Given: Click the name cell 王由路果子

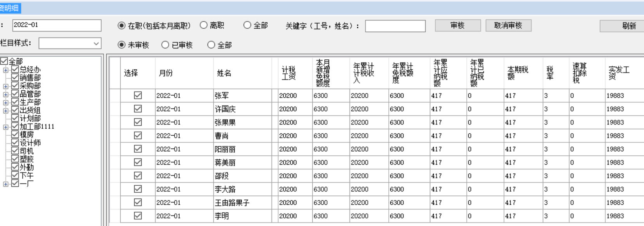Looking at the screenshot, I should (x=232, y=203).
